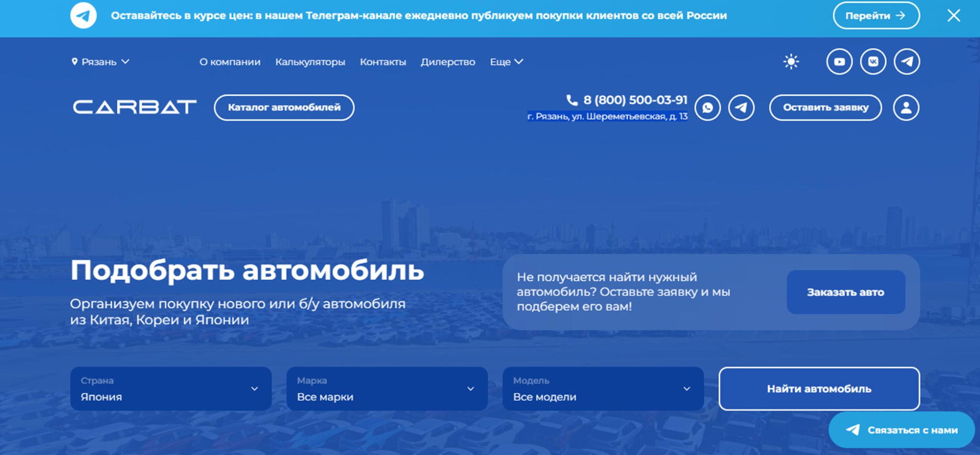980x455 pixels.
Task: Click the Связаться с нами floating button
Action: tap(902, 430)
